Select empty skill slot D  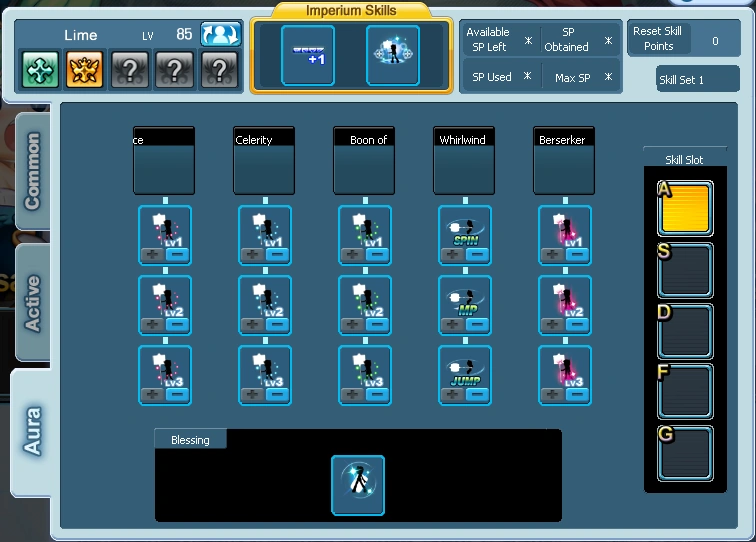(685, 331)
